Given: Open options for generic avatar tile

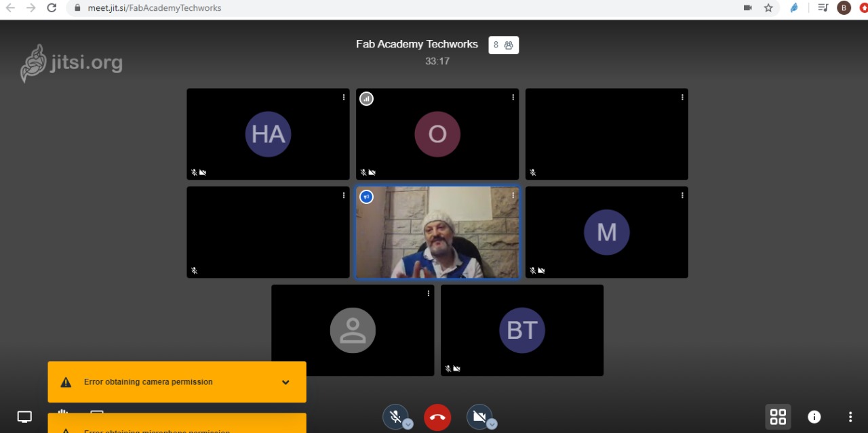Looking at the screenshot, I should [x=429, y=293].
